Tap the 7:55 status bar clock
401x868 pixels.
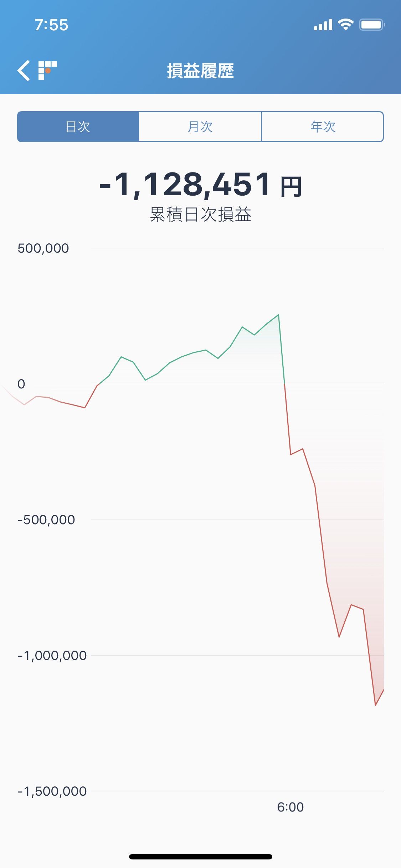coord(51,25)
